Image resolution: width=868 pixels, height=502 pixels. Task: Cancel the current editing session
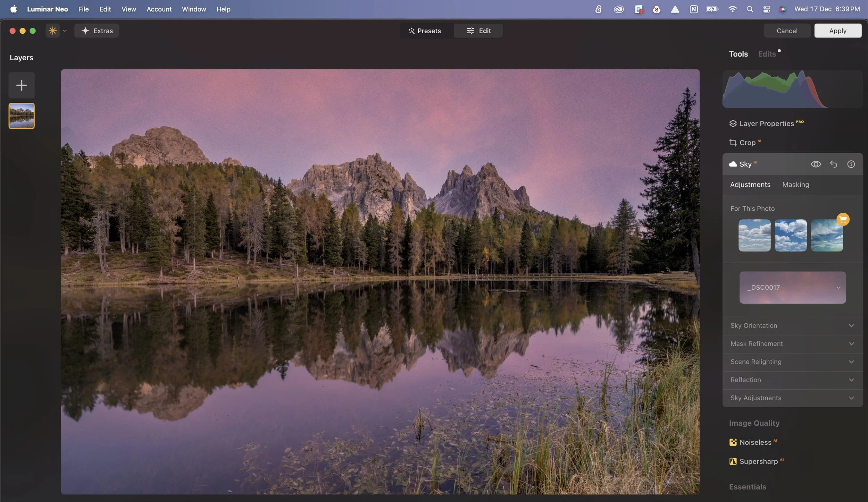786,31
